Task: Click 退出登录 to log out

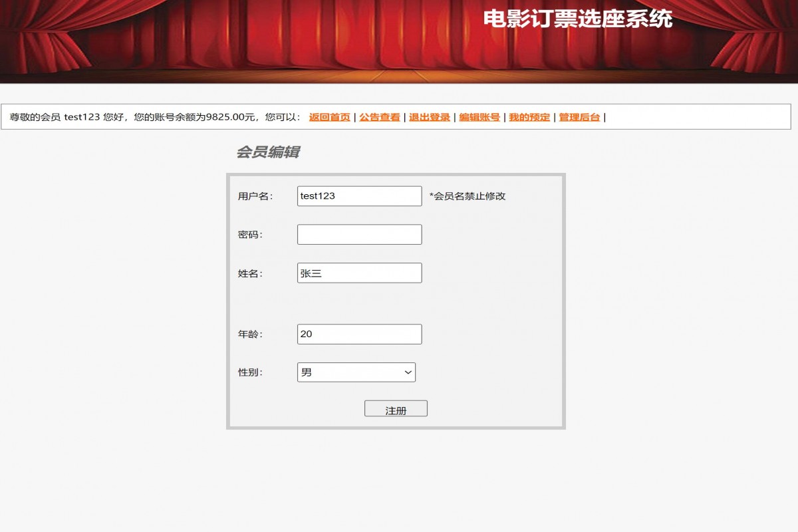Action: 429,117
